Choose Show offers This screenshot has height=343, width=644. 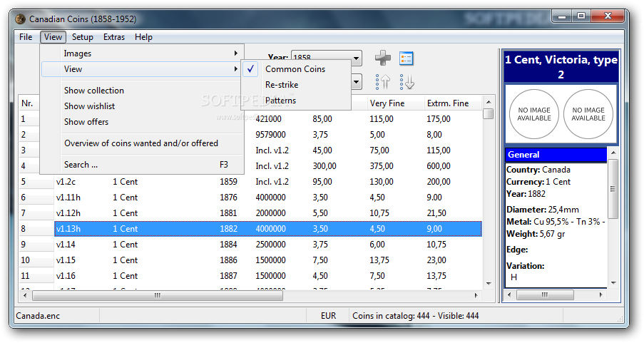coord(142,122)
